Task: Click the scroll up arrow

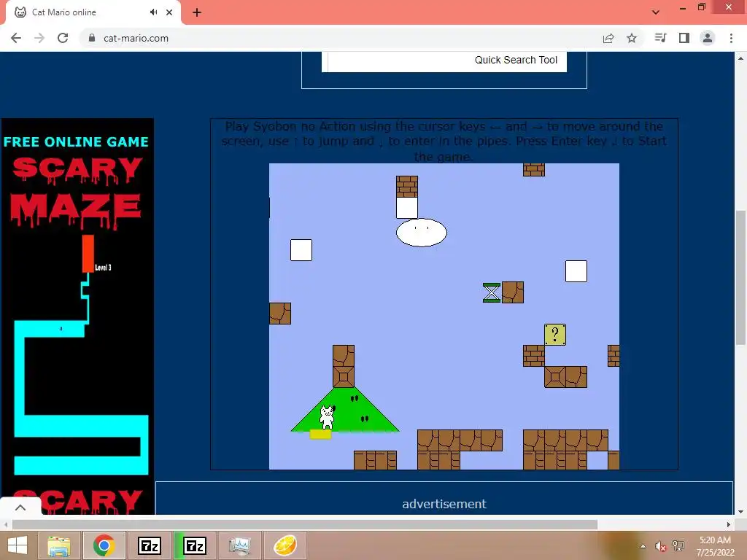Action: click(x=740, y=58)
